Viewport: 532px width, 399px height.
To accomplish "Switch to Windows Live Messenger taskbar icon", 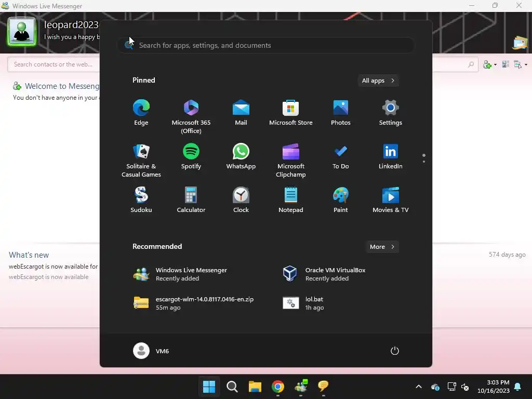I will point(301,387).
